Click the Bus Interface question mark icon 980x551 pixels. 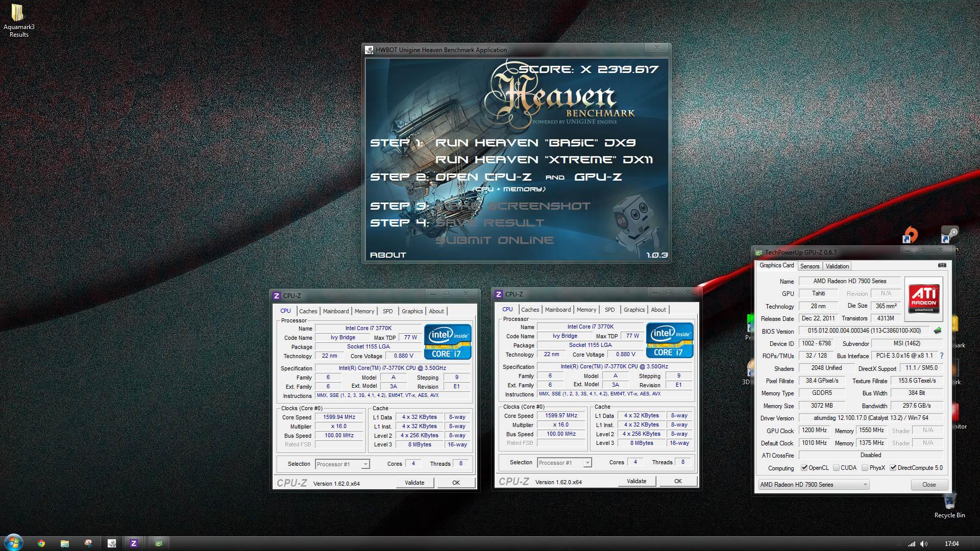coord(942,356)
